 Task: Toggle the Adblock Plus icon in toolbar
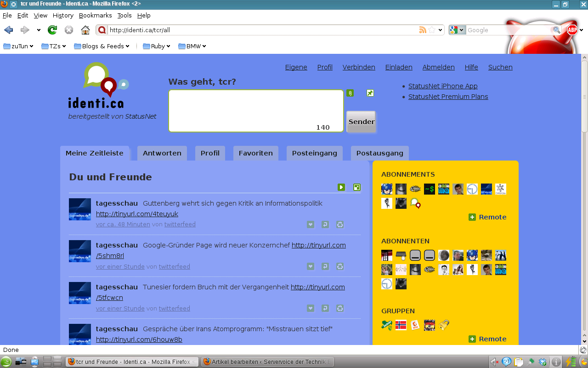click(x=572, y=30)
